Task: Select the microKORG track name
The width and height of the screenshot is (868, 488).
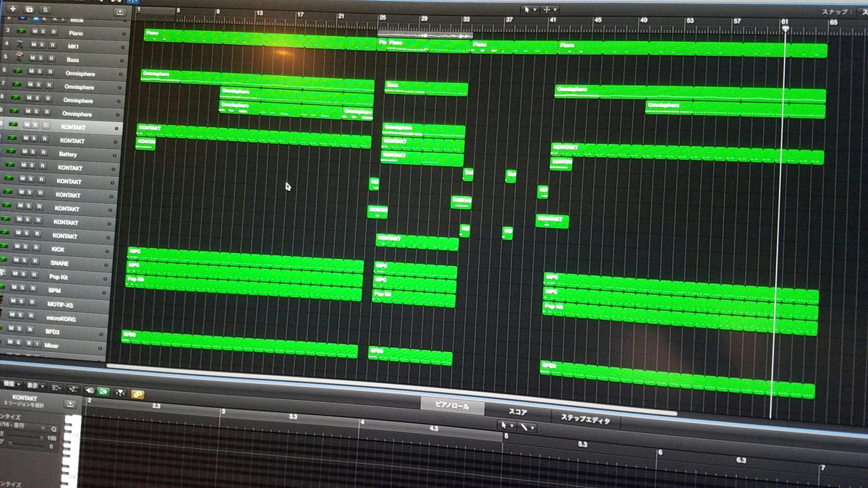Action: pyautogui.click(x=61, y=319)
